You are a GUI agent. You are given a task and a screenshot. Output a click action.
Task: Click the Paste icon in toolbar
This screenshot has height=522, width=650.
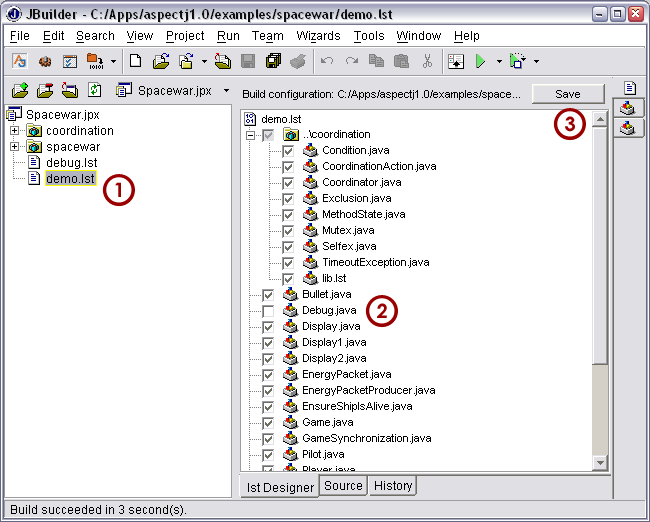[x=401, y=61]
